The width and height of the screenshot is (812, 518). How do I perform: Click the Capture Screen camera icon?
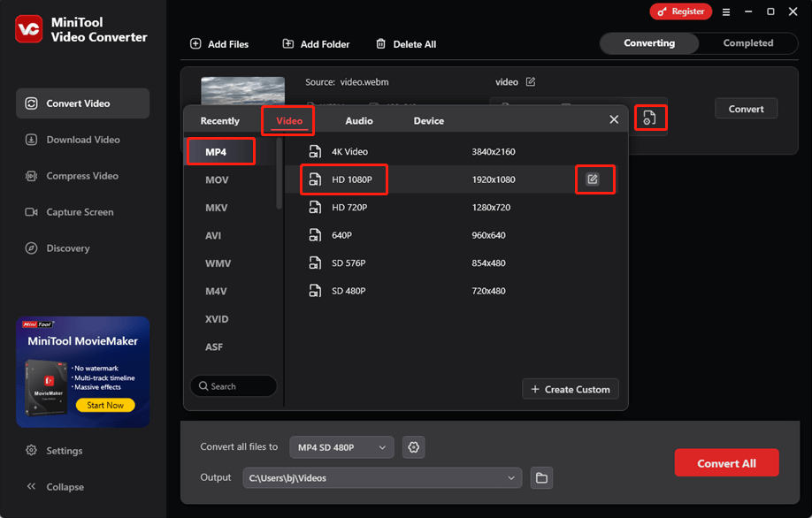[31, 212]
